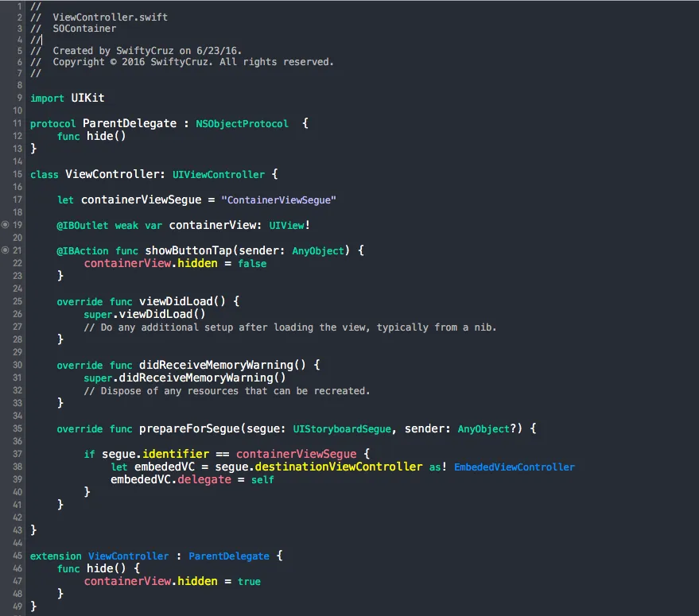Click the "ContainerViewSegue" string literal

278,200
